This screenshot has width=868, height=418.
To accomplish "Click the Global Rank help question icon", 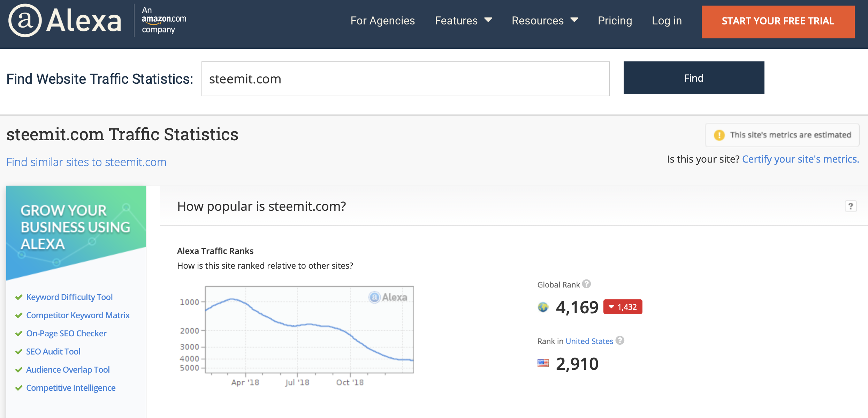I will click(587, 284).
